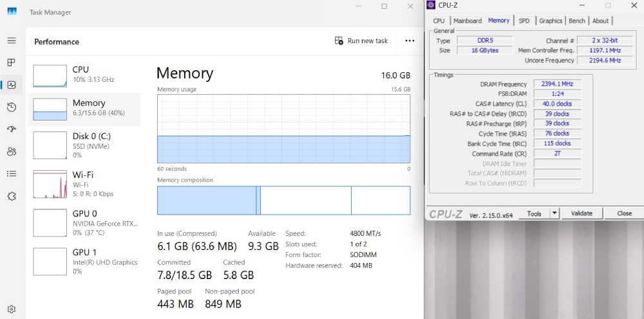
Task: Open App history from the sidebar
Action: [11, 107]
